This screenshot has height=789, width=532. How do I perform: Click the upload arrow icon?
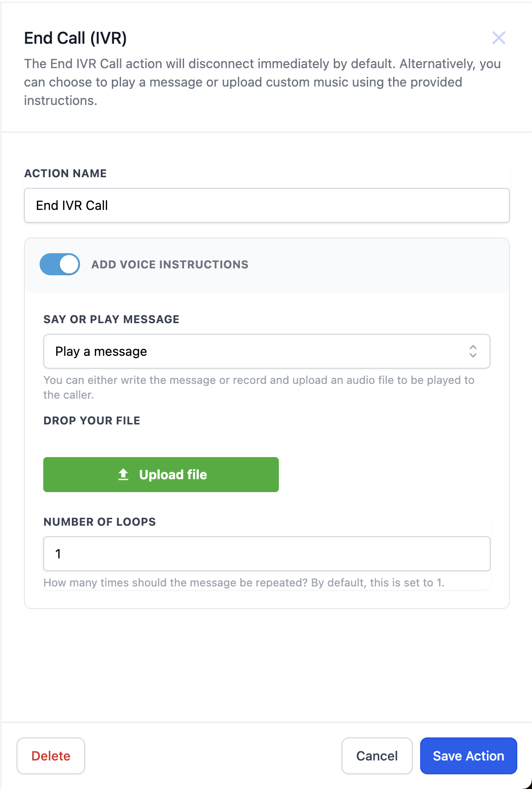click(x=123, y=475)
